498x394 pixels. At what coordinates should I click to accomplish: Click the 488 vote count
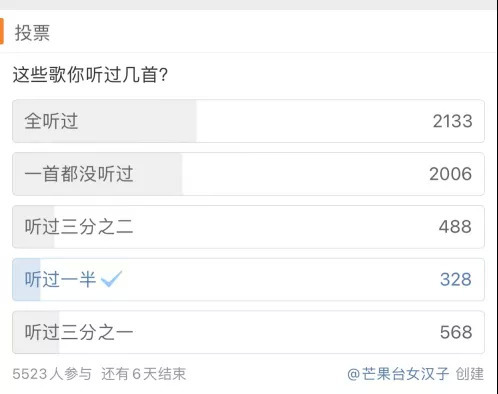(x=455, y=227)
